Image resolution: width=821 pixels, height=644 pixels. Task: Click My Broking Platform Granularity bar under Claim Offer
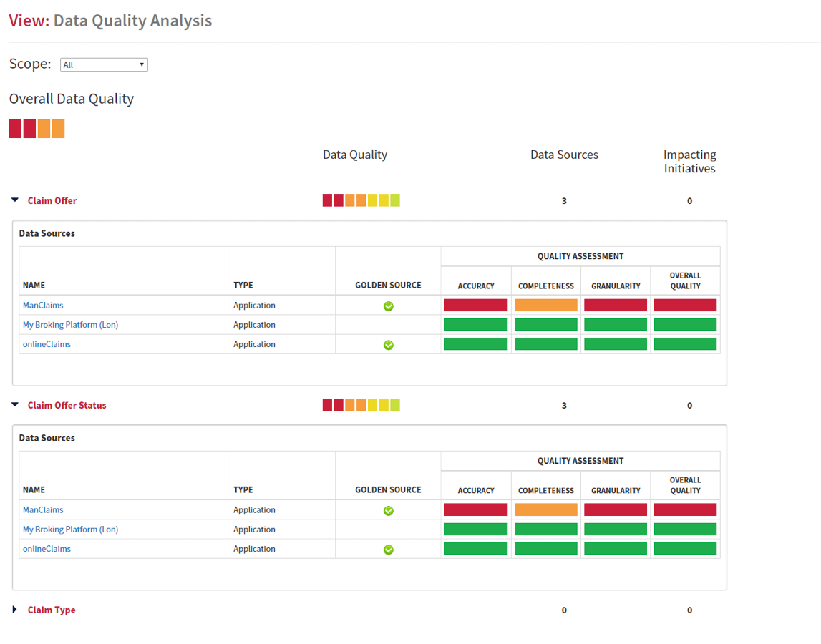[x=616, y=325]
